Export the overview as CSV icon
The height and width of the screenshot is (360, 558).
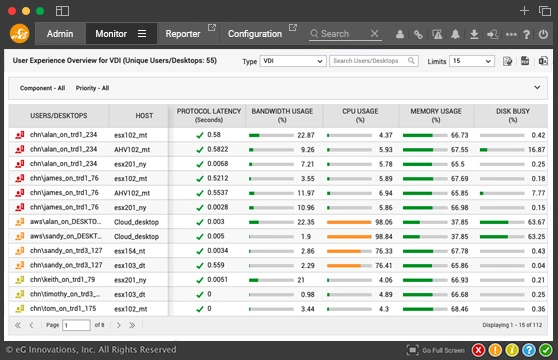click(543, 61)
